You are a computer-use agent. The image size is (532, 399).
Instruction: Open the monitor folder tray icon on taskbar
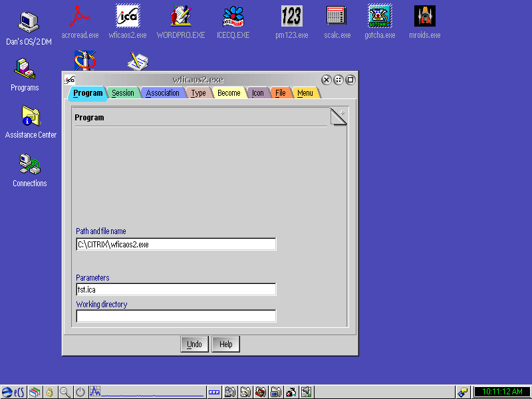[x=276, y=392]
